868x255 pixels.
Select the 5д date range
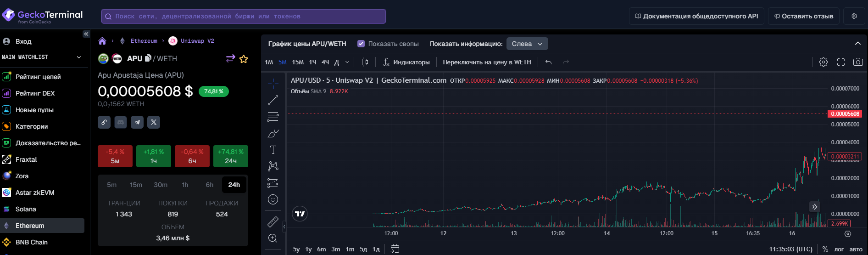click(x=363, y=249)
